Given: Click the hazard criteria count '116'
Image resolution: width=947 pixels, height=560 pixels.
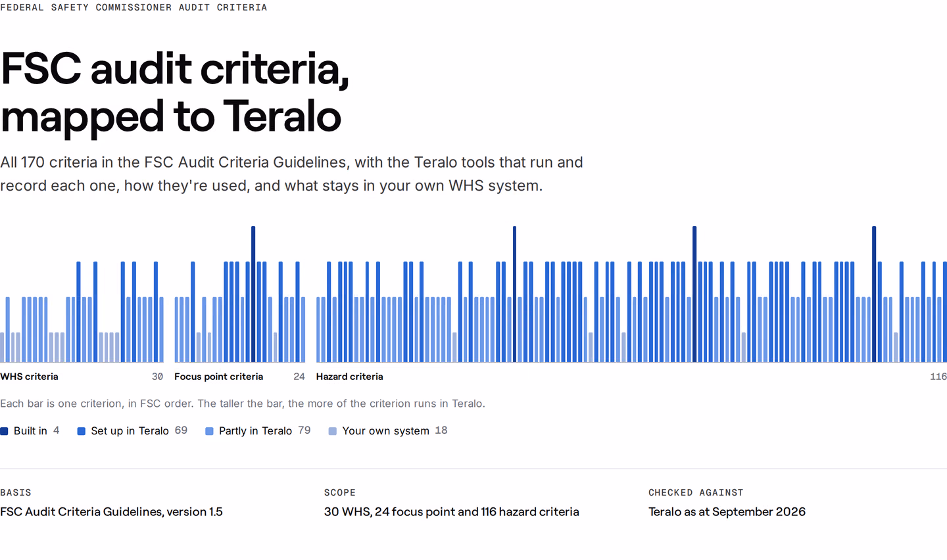Looking at the screenshot, I should [938, 377].
